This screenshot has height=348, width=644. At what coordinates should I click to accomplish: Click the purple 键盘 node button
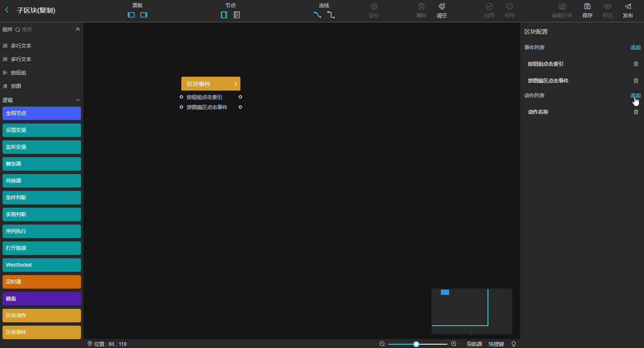point(42,299)
